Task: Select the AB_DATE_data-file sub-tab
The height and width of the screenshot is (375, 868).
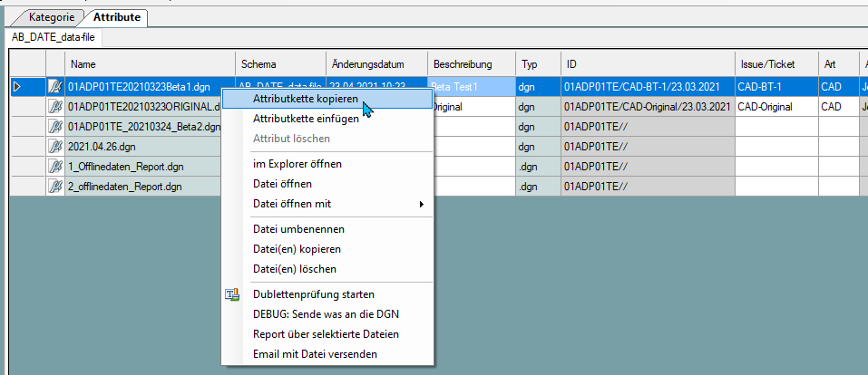Action: [54, 38]
